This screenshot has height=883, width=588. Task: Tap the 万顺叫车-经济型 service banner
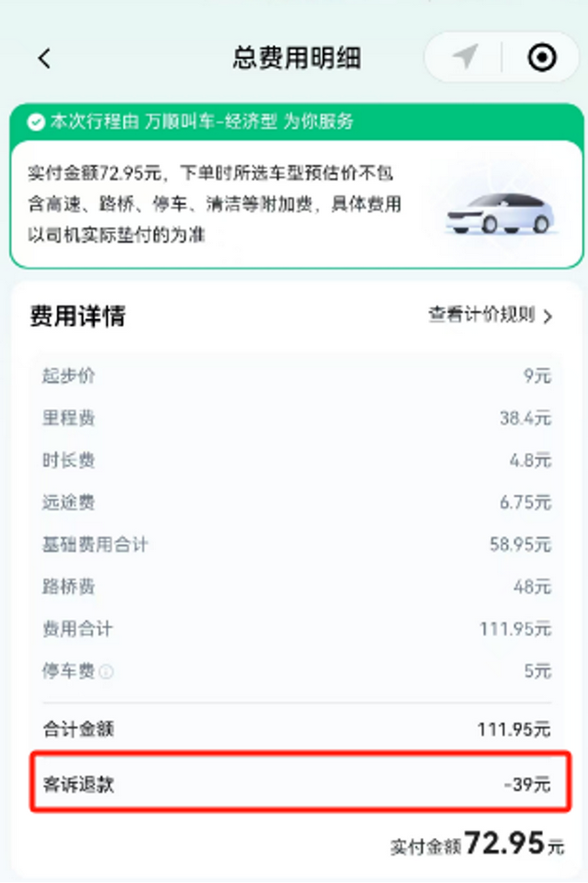297,121
